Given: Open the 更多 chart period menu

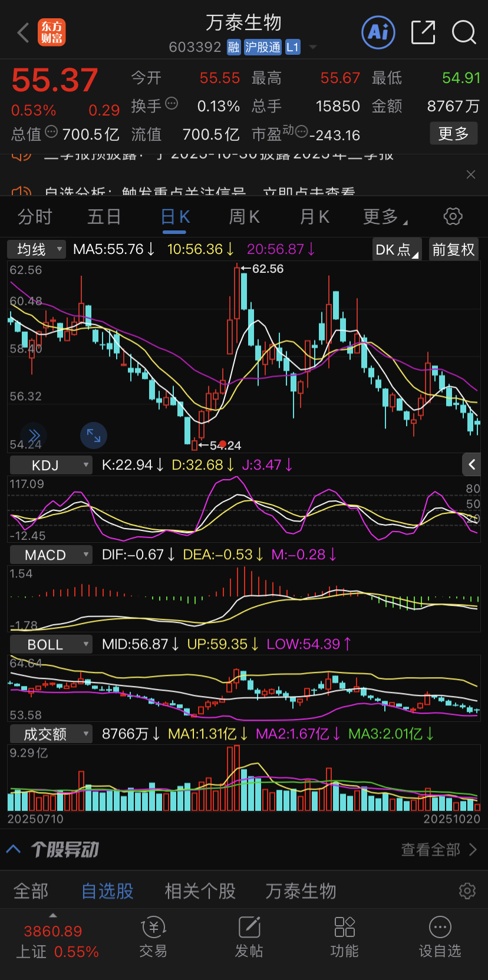Looking at the screenshot, I should point(385,217).
